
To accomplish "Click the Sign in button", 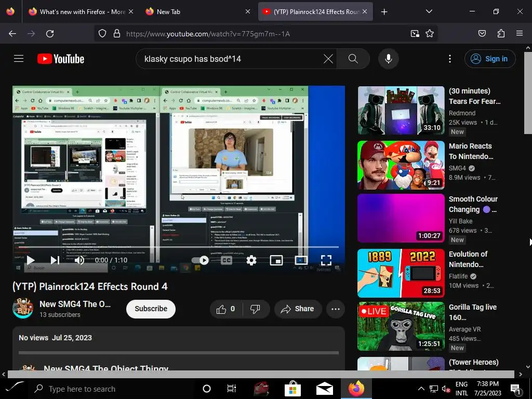I will click(490, 59).
